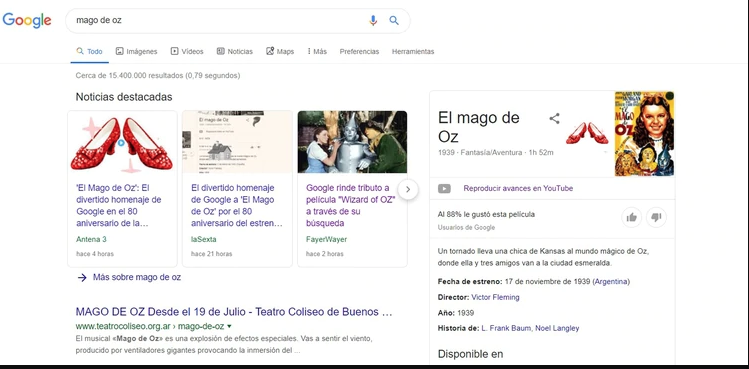Click the Google logo
The image size is (749, 369).
coord(27,21)
